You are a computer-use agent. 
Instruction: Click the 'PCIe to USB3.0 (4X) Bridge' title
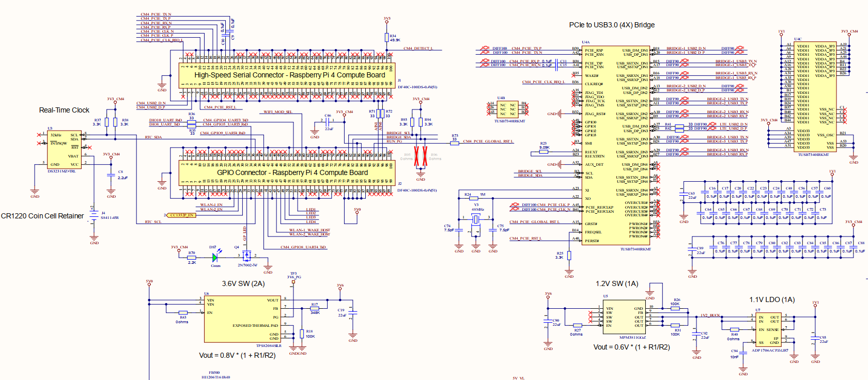612,25
